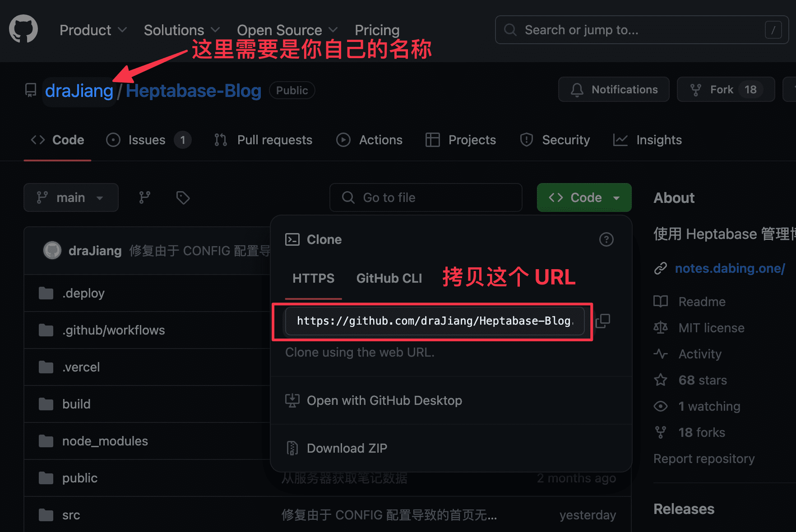Copy the clone URL with copy icon
Viewport: 796px width, 532px height.
603,321
